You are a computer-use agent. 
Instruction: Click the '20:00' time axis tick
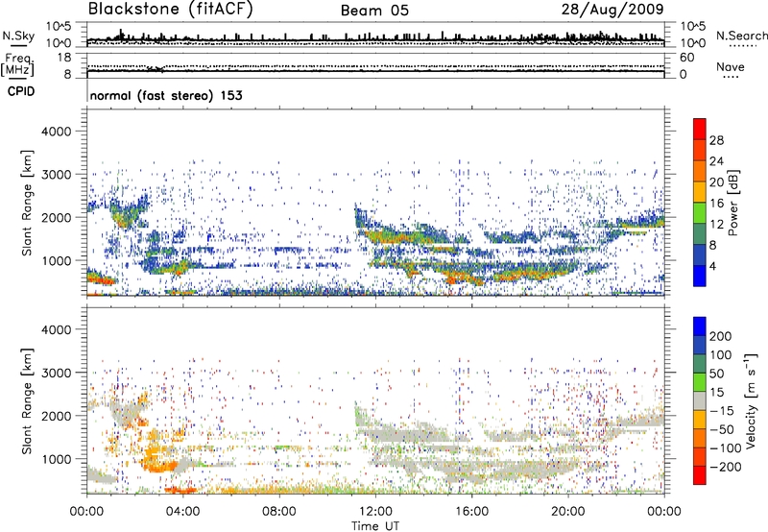tap(568, 512)
